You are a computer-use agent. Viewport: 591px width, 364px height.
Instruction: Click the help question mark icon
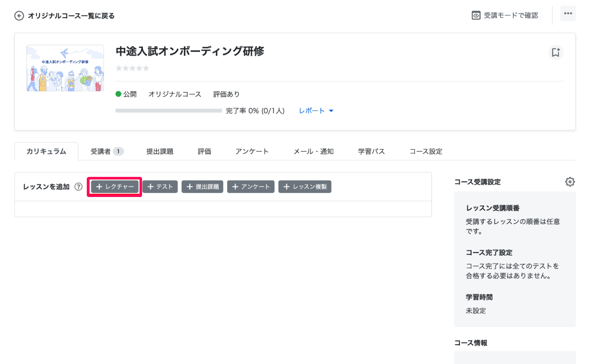point(78,187)
